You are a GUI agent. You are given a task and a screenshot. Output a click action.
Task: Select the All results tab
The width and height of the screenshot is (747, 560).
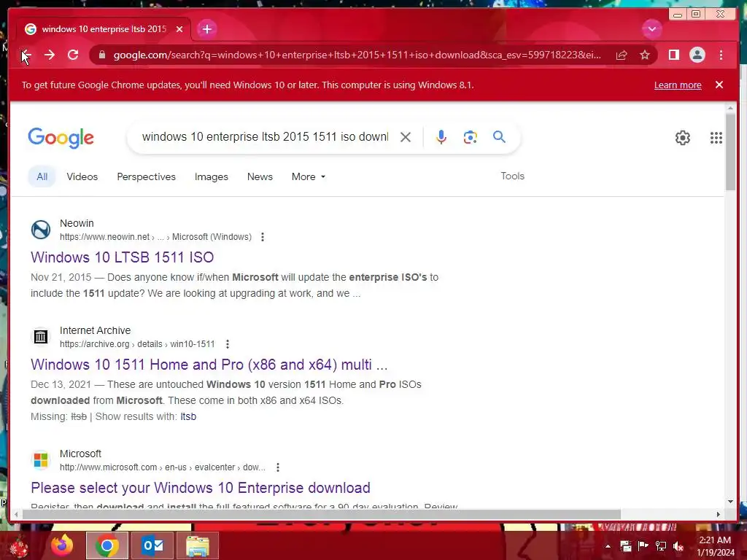click(42, 176)
